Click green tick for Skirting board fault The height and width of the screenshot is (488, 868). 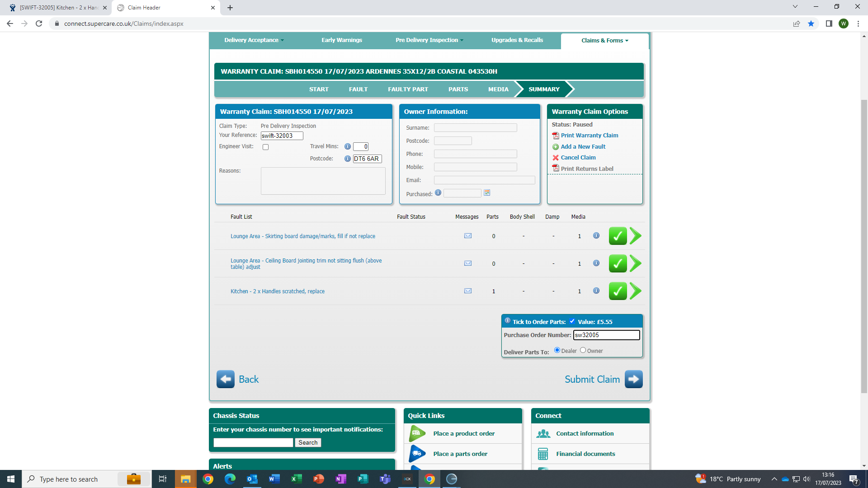pyautogui.click(x=618, y=236)
